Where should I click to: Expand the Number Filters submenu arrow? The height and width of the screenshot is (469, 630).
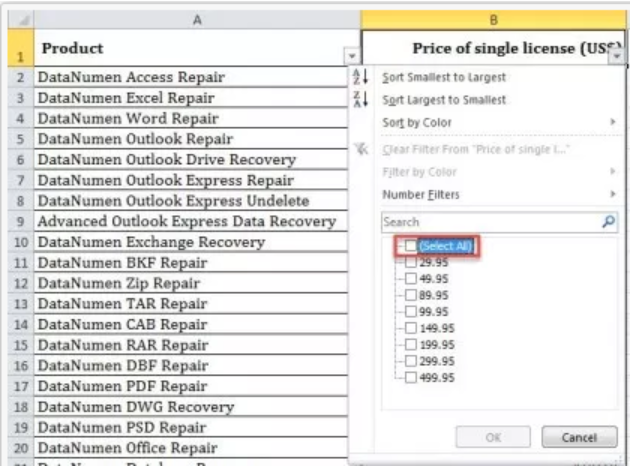(x=613, y=194)
